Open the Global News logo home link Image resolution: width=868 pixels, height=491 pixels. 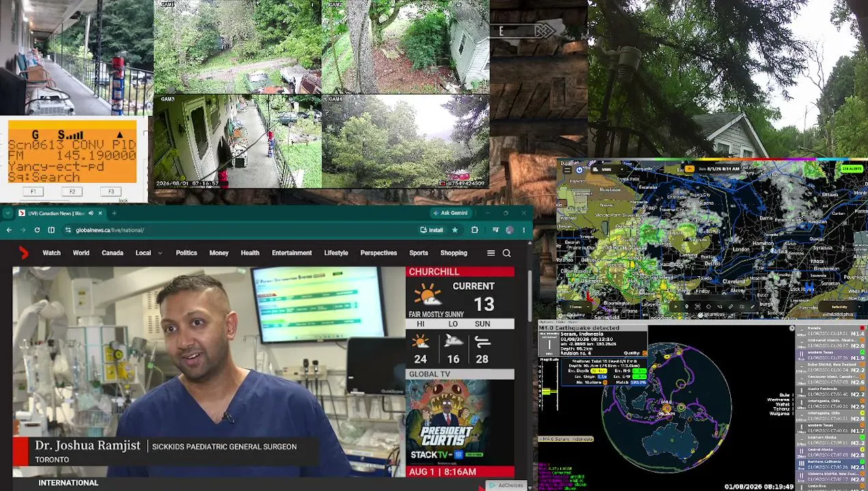(24, 253)
